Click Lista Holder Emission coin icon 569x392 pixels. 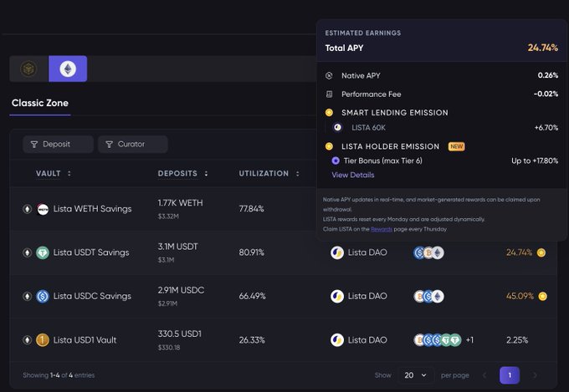pyautogui.click(x=329, y=146)
